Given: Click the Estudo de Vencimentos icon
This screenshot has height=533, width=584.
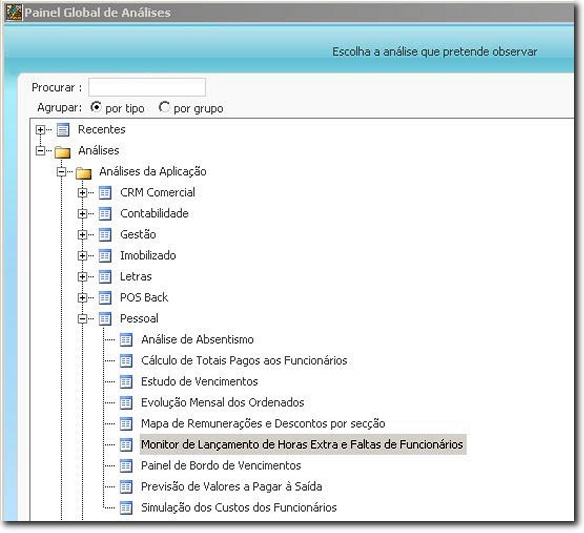Looking at the screenshot, I should pos(126,382).
